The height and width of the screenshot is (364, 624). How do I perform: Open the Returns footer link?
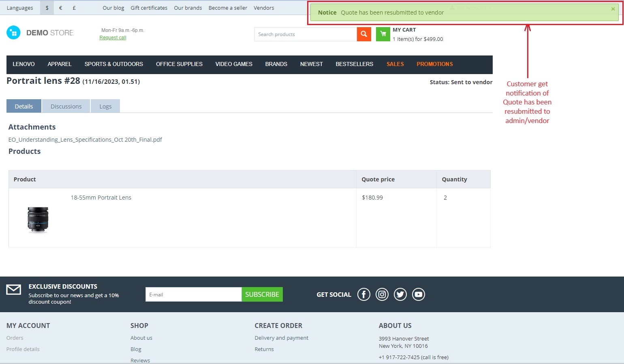(264, 349)
